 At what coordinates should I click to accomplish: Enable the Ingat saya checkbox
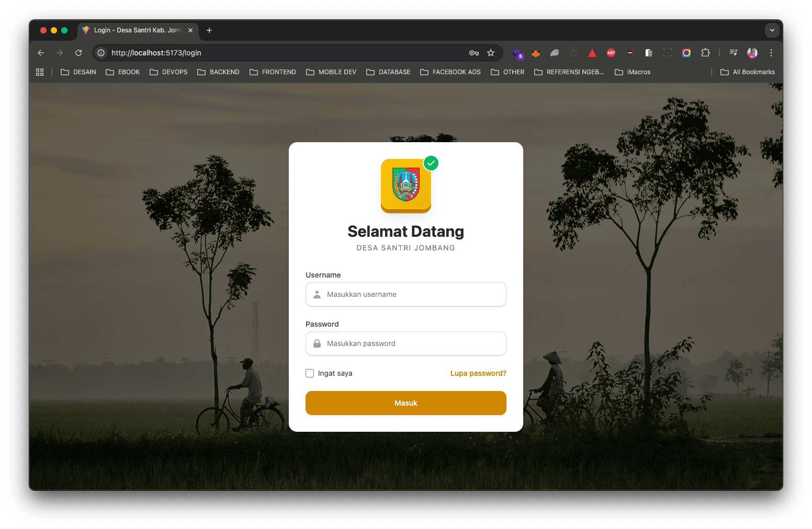pos(310,373)
